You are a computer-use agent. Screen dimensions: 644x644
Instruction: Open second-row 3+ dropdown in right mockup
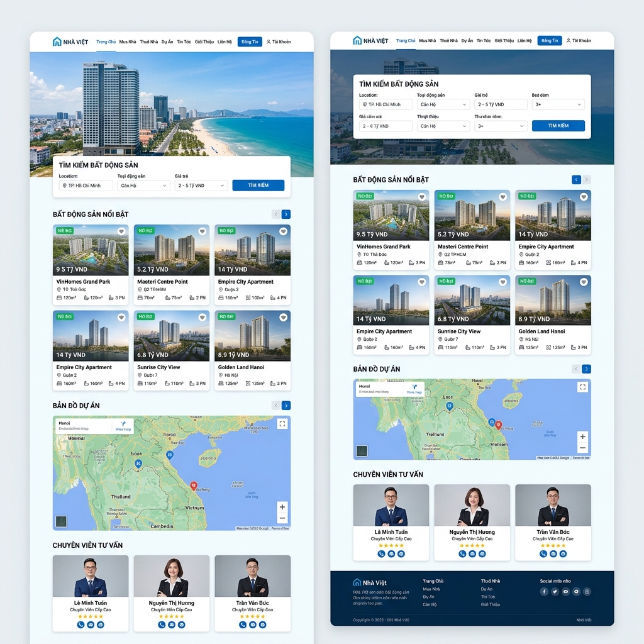501,126
